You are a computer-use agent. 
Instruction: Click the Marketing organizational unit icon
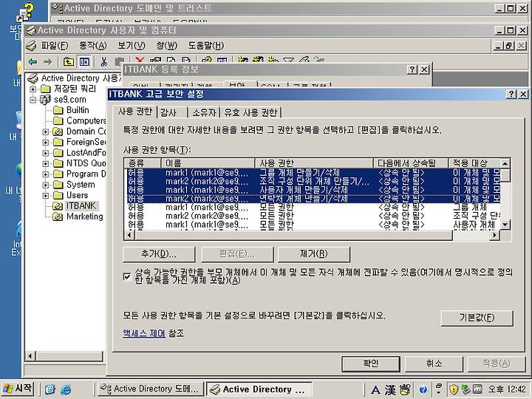[x=58, y=216]
